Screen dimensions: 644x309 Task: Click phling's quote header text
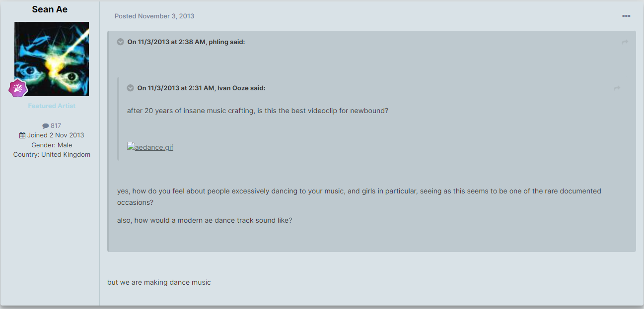186,42
